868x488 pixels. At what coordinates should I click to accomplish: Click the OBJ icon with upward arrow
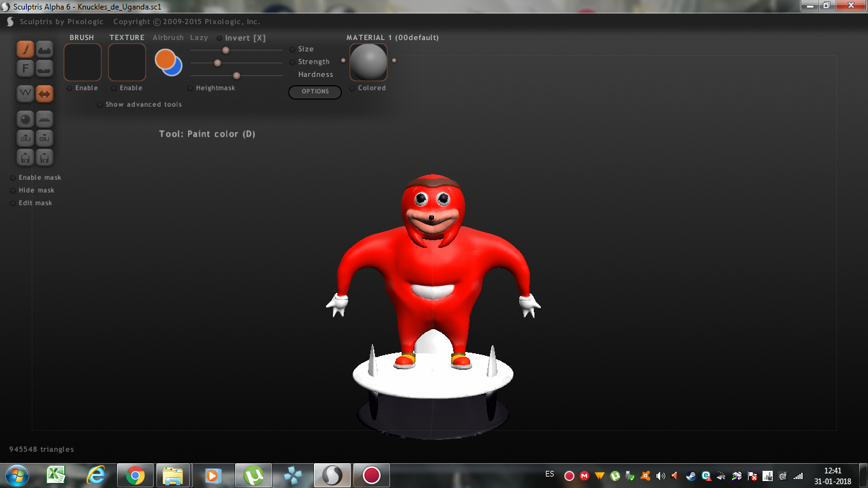pos(25,138)
